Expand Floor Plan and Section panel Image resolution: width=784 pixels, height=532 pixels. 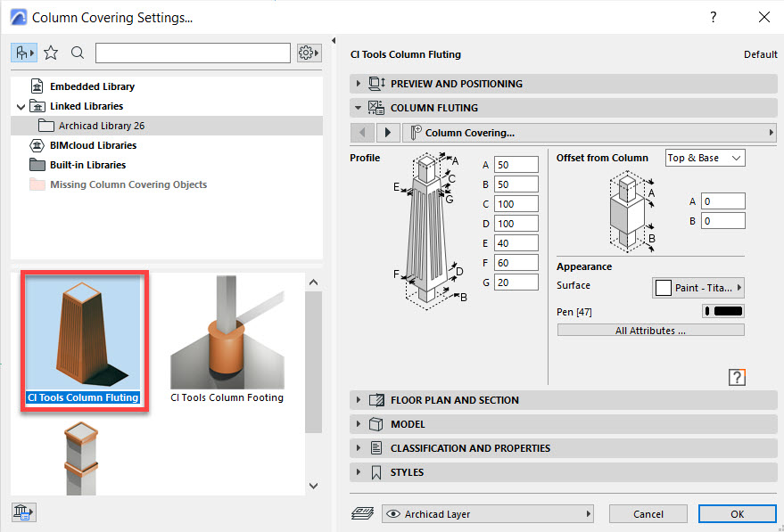coord(358,400)
